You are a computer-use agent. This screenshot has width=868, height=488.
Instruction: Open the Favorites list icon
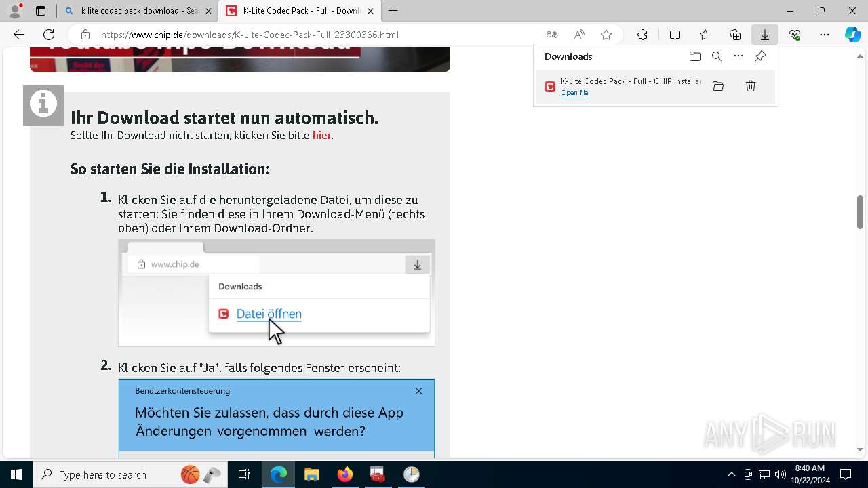click(x=705, y=35)
